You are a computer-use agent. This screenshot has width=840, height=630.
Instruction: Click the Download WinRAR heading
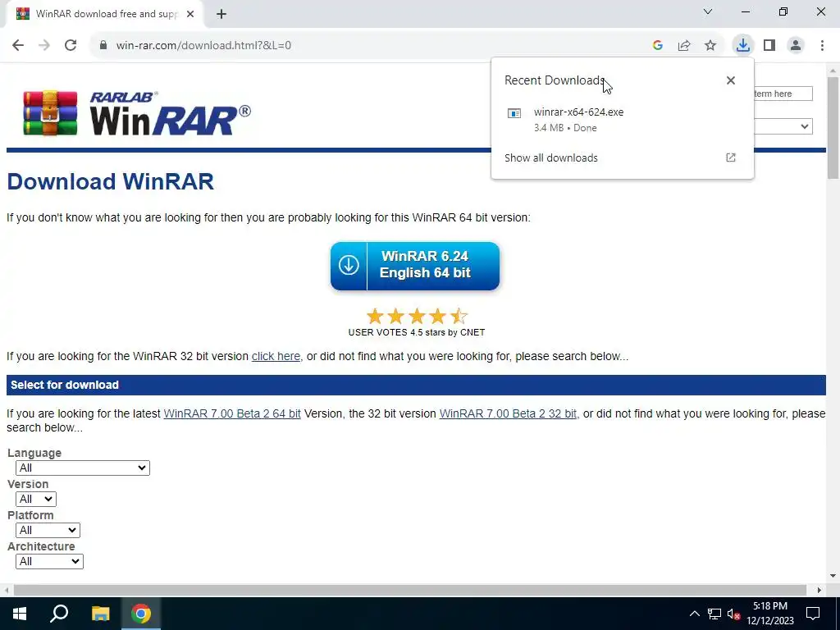point(111,181)
